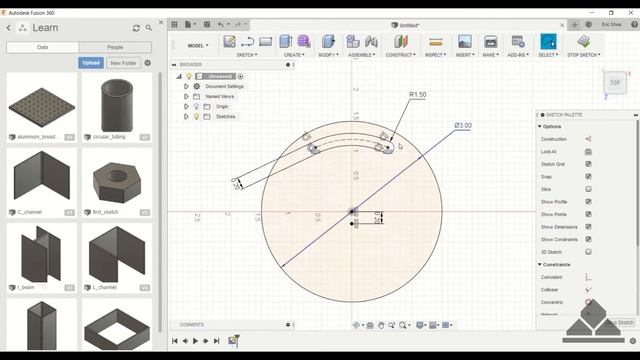
Task: Open the MODEL workspace dropdown
Action: coord(198,45)
